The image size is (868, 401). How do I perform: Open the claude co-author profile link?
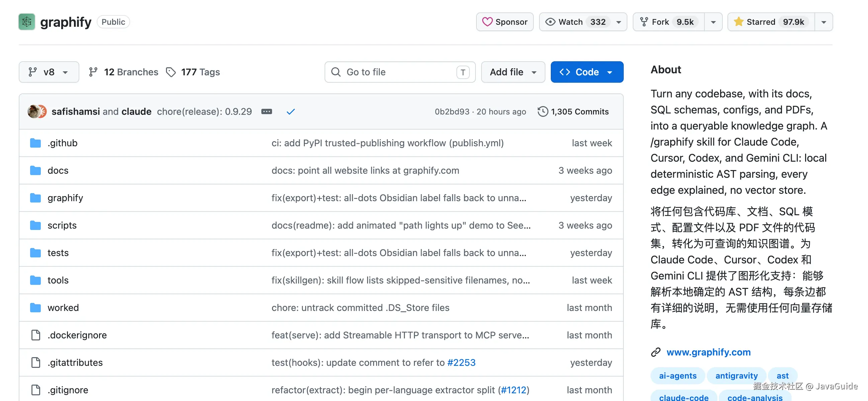click(x=137, y=111)
